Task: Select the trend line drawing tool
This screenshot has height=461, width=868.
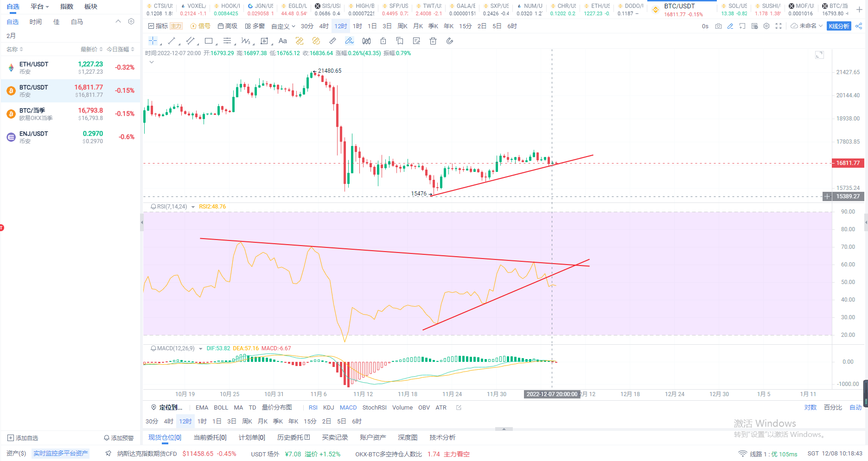Action: pos(171,41)
